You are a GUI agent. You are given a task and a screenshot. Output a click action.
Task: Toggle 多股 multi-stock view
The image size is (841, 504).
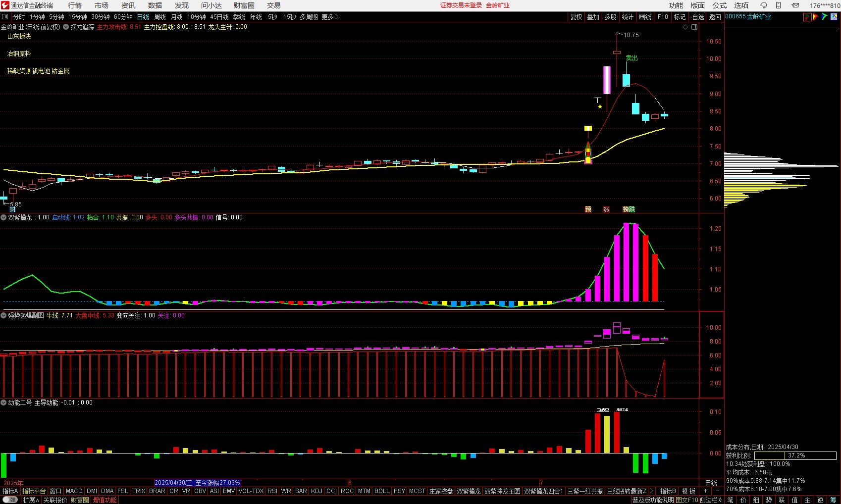pos(610,17)
